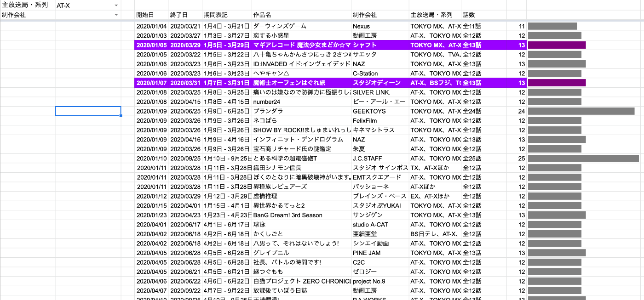644x300 pixels.
Task: Click the 全25話 episode count cell
Action: click(484, 158)
